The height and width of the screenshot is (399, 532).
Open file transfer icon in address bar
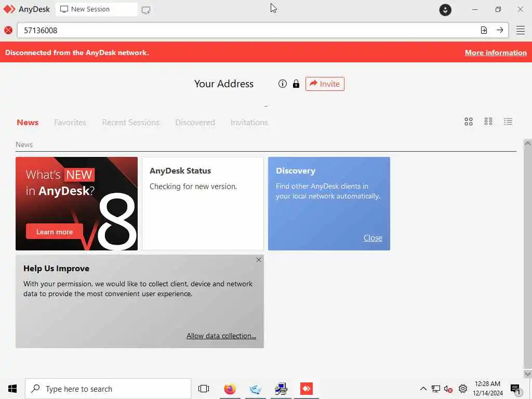point(484,30)
